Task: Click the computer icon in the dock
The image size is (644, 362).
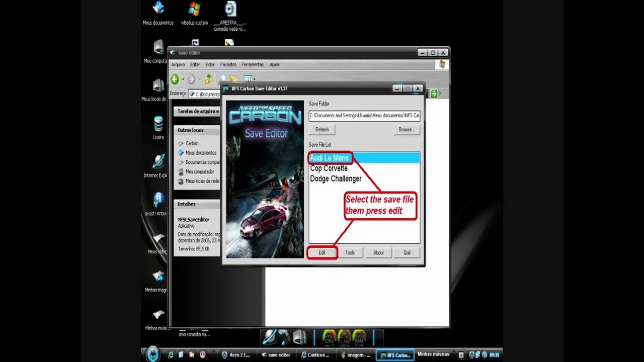Action: click(300, 337)
